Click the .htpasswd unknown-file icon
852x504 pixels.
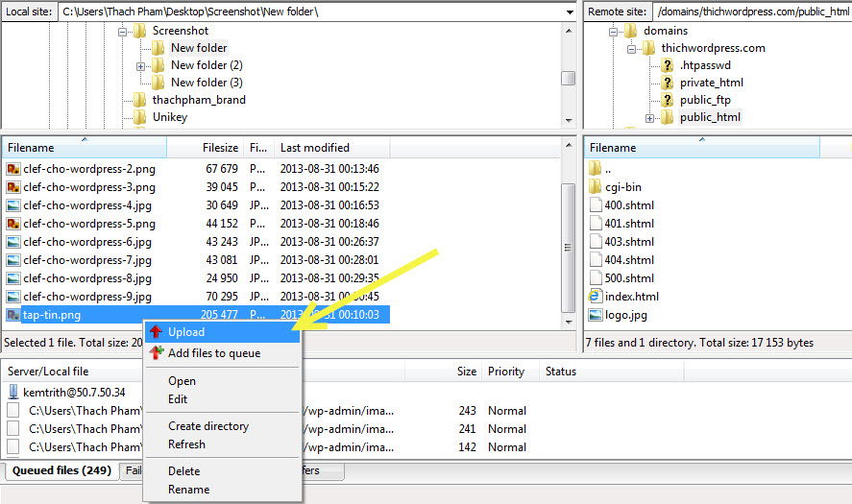pyautogui.click(x=668, y=65)
